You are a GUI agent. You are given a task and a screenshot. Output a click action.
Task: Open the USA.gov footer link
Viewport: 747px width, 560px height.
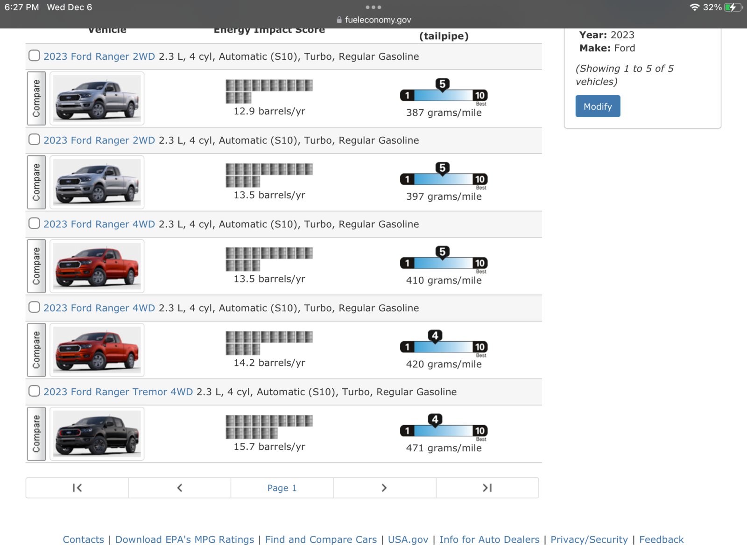(408, 539)
